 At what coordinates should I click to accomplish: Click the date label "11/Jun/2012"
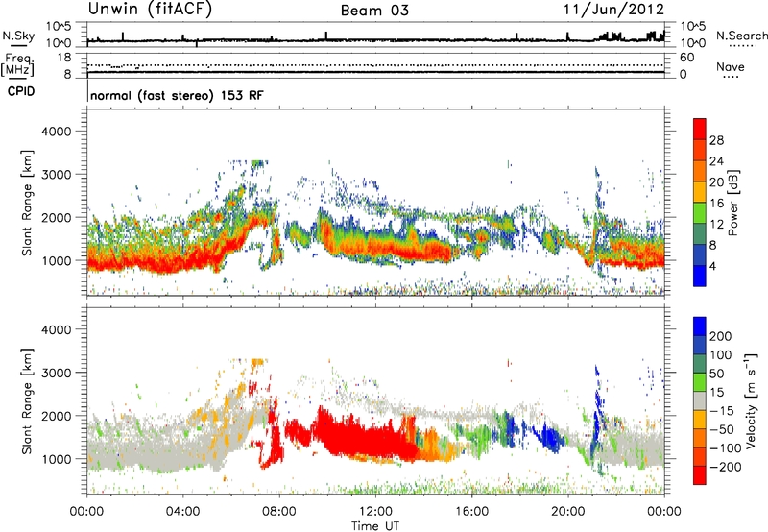click(613, 9)
